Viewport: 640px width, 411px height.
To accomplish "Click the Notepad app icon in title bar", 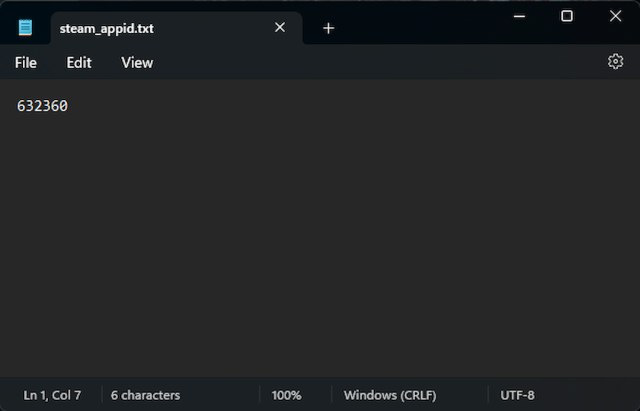I will click(x=25, y=28).
